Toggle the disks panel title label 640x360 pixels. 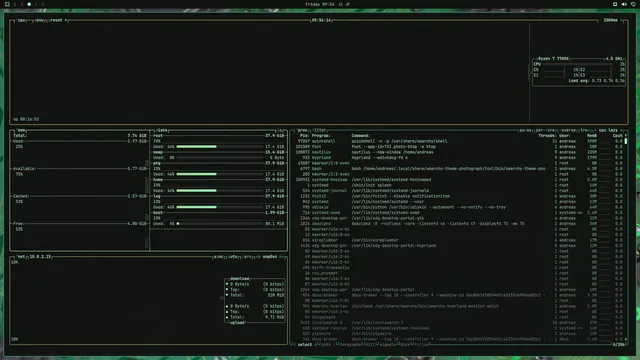162,130
